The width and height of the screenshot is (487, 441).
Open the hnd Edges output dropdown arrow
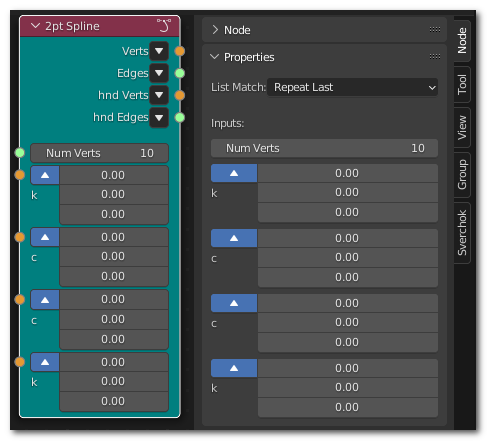tap(159, 117)
